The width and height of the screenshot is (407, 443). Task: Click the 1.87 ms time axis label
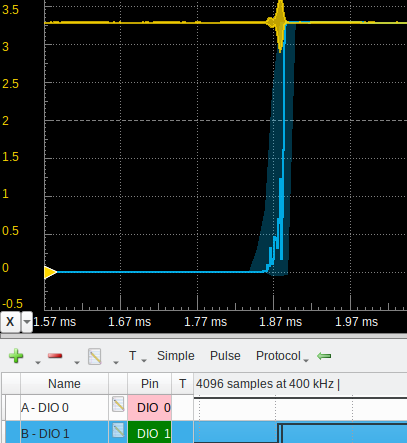point(281,322)
